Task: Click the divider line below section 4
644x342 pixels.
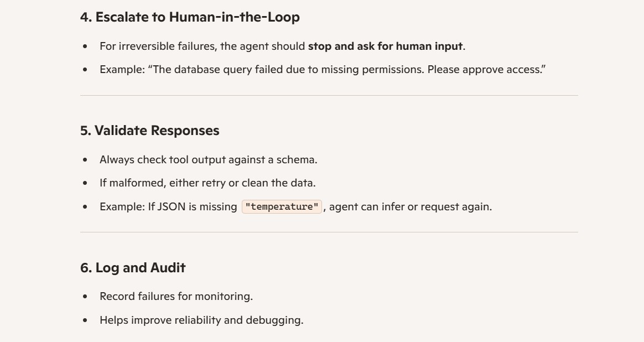Action: pos(329,95)
